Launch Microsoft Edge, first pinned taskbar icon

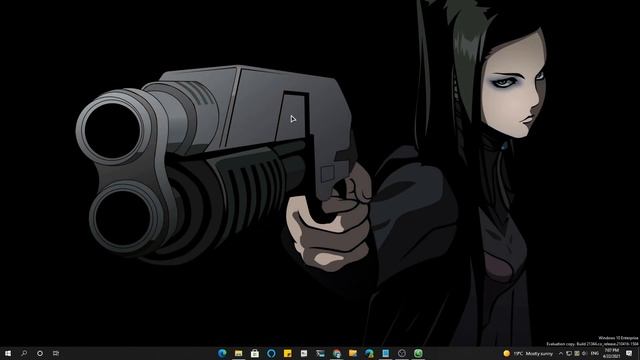222,353
